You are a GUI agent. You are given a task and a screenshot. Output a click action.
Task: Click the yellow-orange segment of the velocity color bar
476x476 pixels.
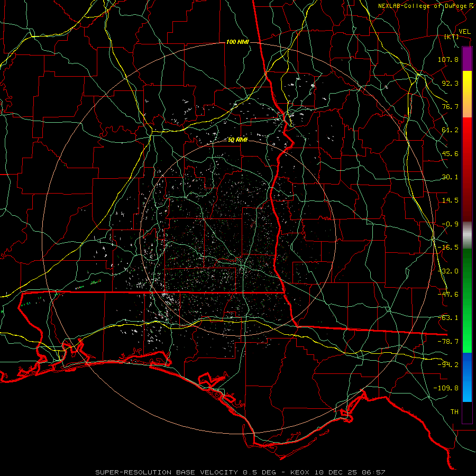point(467,94)
